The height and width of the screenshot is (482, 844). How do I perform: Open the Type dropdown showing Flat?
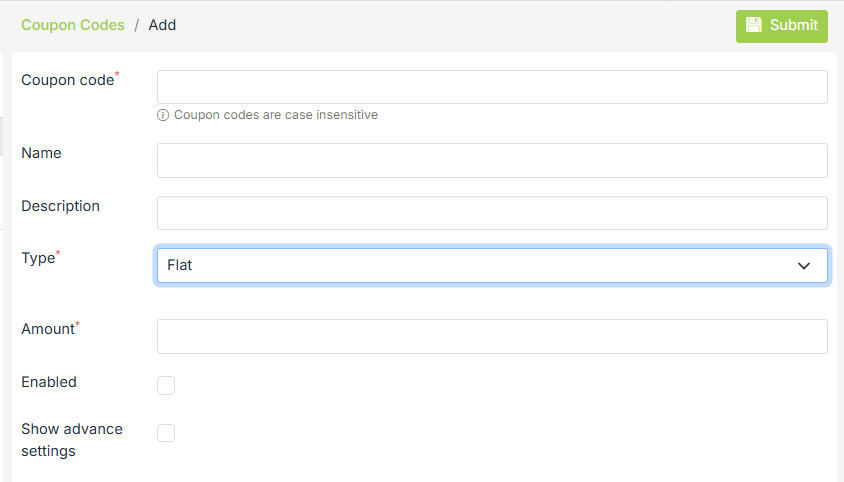[480, 266]
